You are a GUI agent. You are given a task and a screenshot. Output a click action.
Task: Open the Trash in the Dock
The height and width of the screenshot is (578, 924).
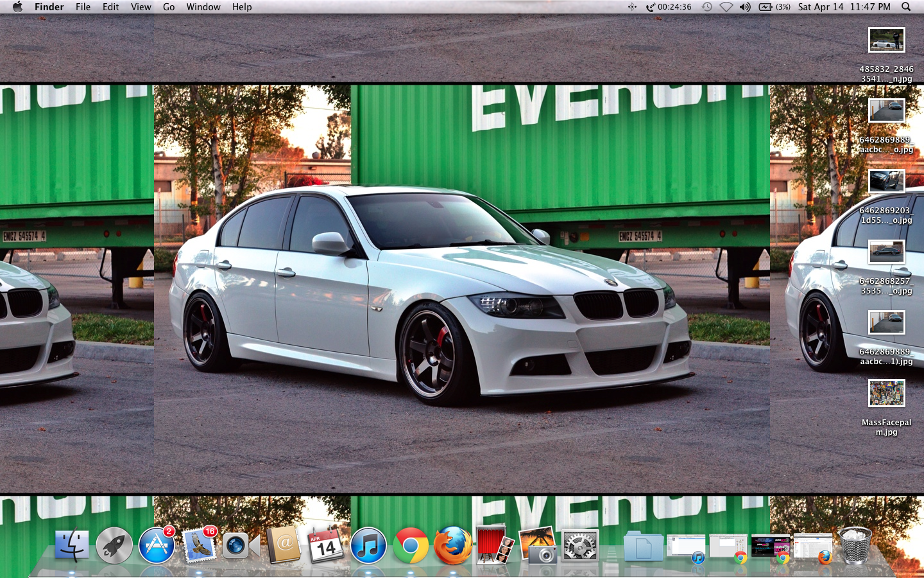click(x=855, y=545)
